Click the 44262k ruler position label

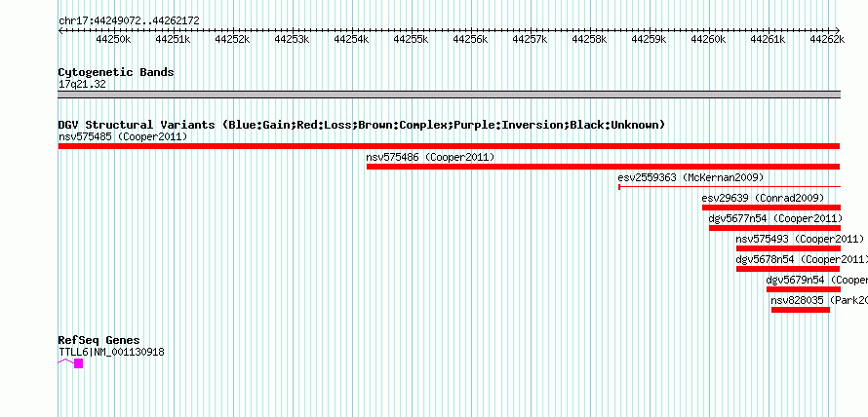(827, 40)
